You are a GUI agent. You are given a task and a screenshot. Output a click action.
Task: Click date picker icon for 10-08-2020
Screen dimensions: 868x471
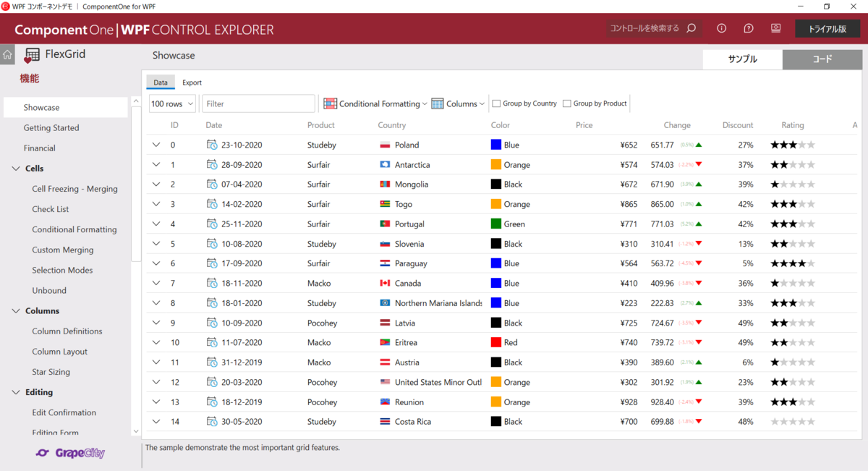pyautogui.click(x=212, y=244)
